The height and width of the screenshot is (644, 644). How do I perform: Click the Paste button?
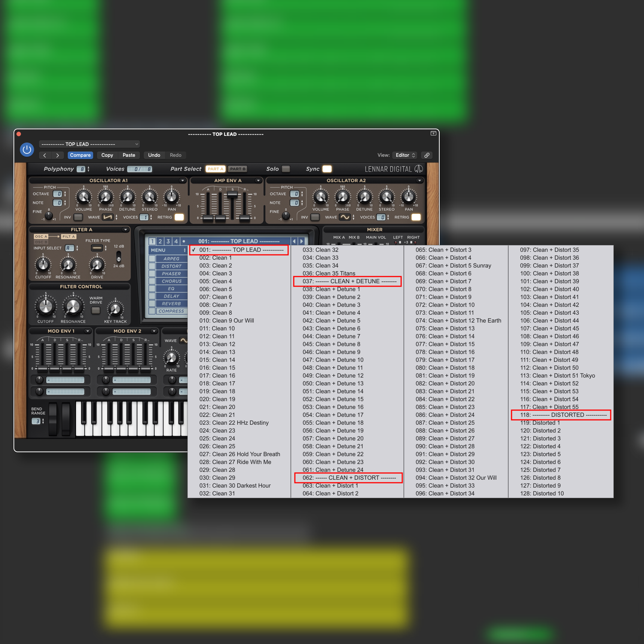(x=129, y=155)
